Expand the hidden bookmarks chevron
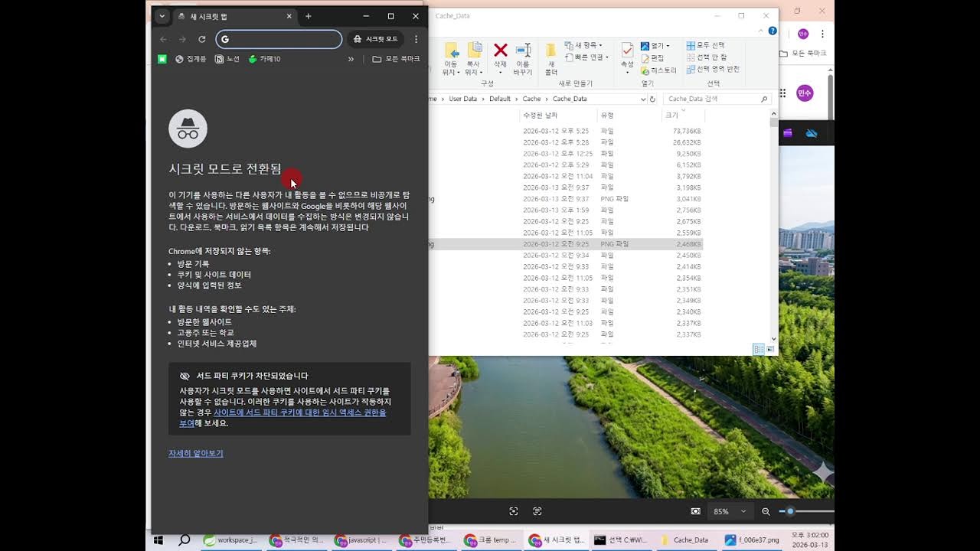 coord(351,59)
